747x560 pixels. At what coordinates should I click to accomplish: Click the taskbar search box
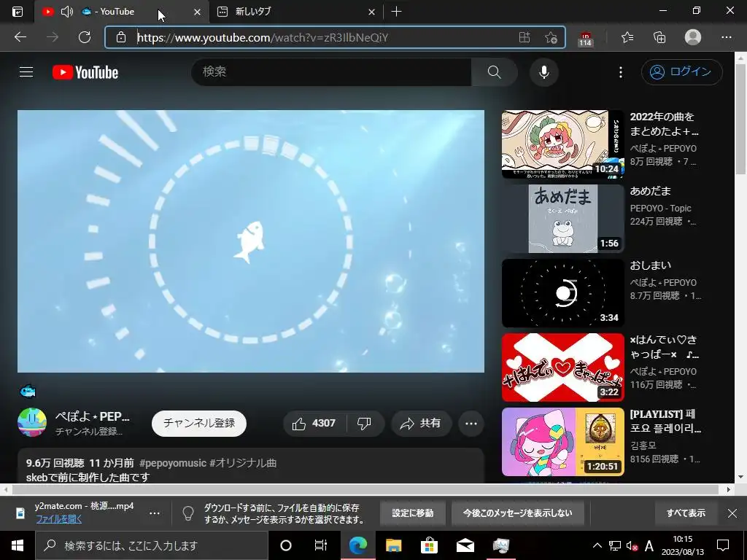[152, 545]
